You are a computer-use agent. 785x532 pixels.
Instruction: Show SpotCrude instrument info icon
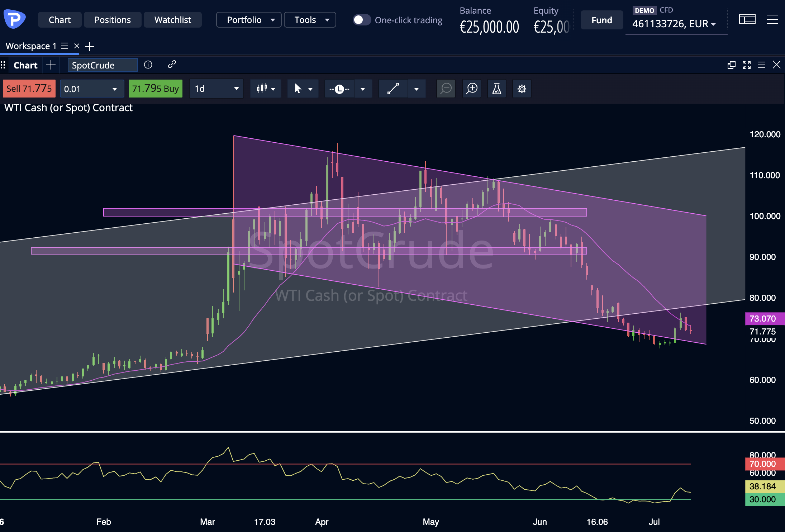tap(148, 65)
